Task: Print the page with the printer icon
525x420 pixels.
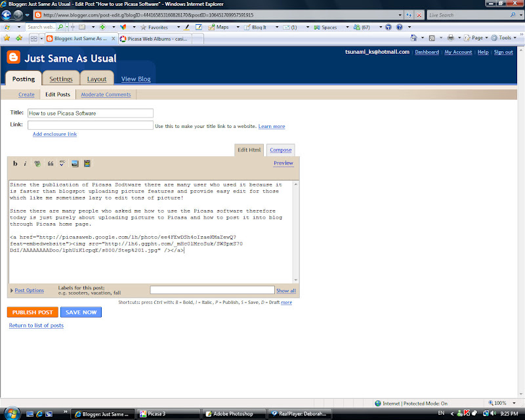Action: 451,38
